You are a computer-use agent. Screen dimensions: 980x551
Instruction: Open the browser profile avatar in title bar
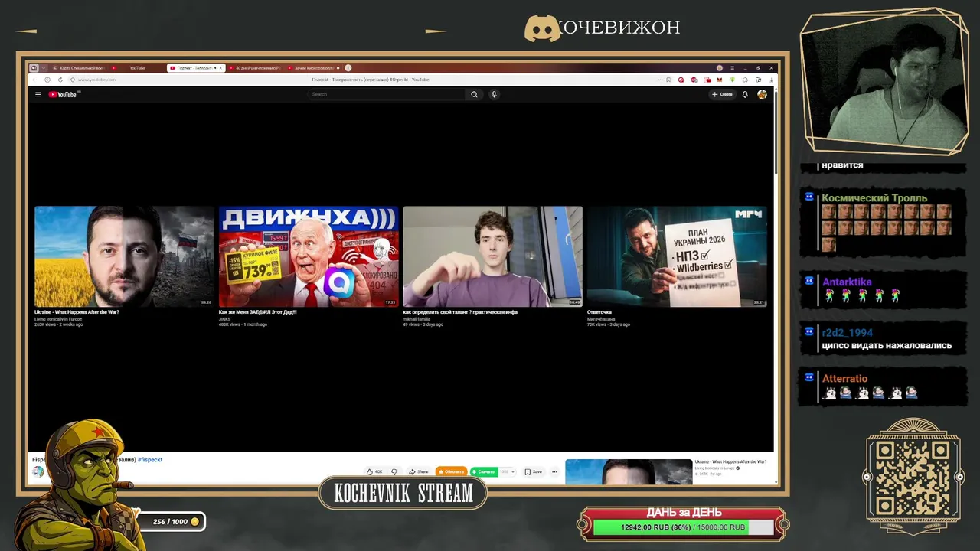[x=720, y=68]
